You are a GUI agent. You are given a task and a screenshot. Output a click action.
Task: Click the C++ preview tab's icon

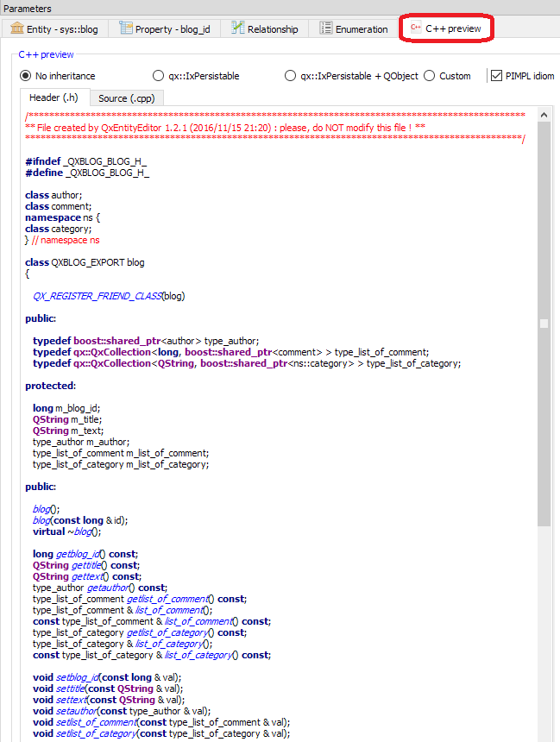click(416, 28)
